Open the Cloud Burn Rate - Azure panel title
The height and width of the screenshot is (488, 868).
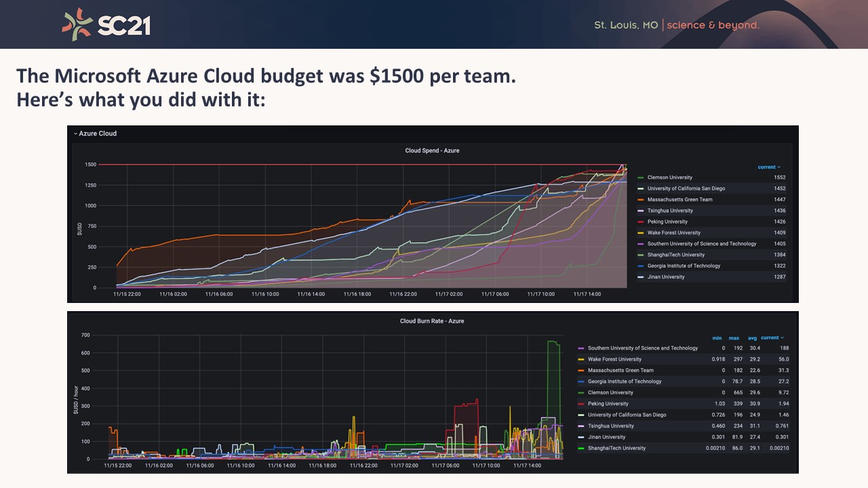click(432, 321)
